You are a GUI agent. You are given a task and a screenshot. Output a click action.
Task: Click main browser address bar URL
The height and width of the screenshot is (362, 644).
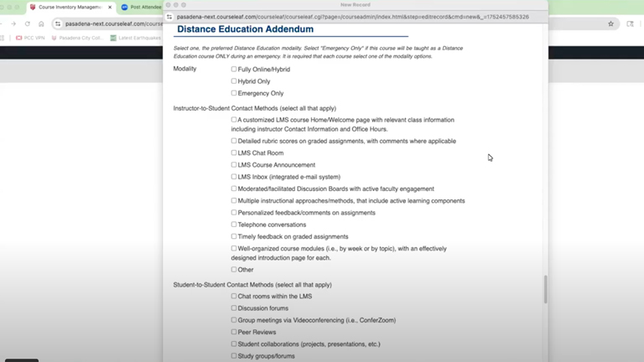click(x=113, y=23)
